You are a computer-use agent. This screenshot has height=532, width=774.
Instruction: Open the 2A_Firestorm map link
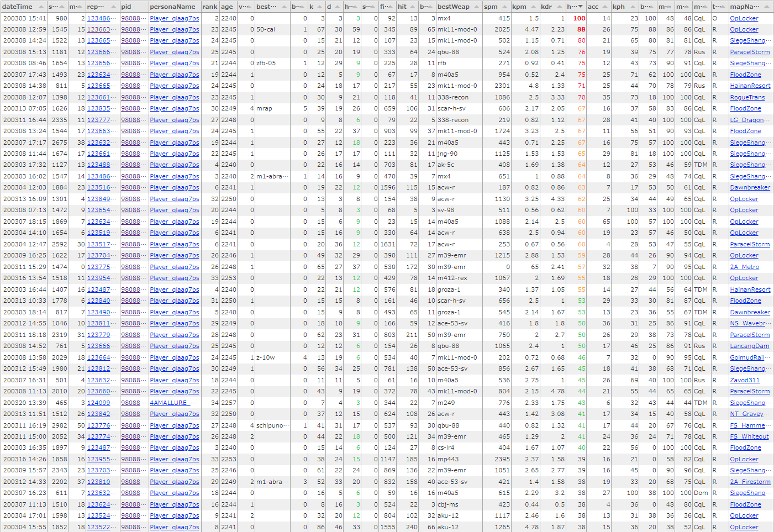coord(750,482)
